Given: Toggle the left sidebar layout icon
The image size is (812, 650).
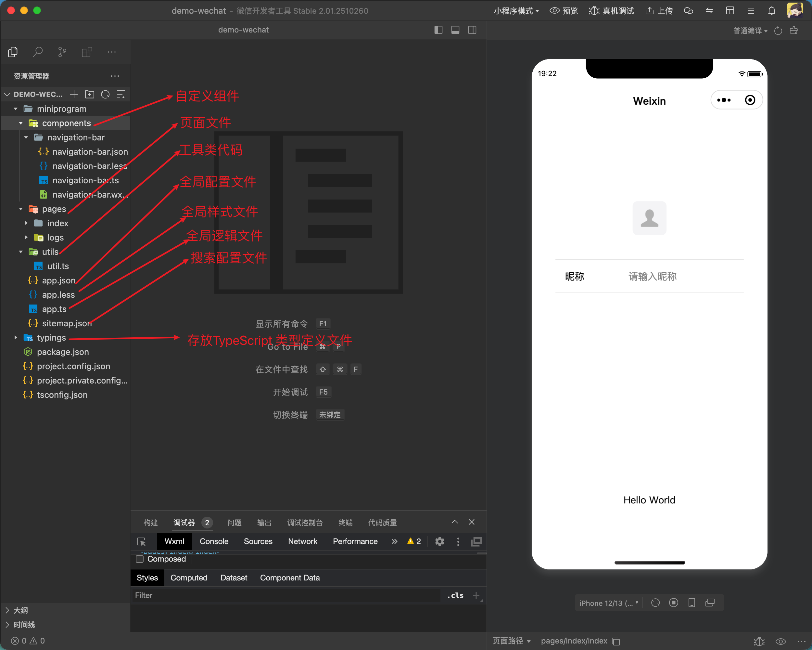Looking at the screenshot, I should tap(438, 30).
